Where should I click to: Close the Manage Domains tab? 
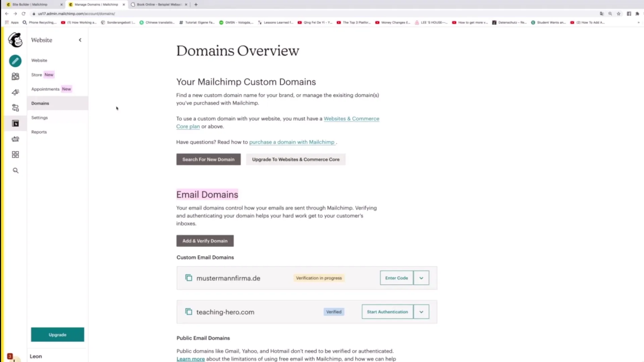pyautogui.click(x=124, y=4)
